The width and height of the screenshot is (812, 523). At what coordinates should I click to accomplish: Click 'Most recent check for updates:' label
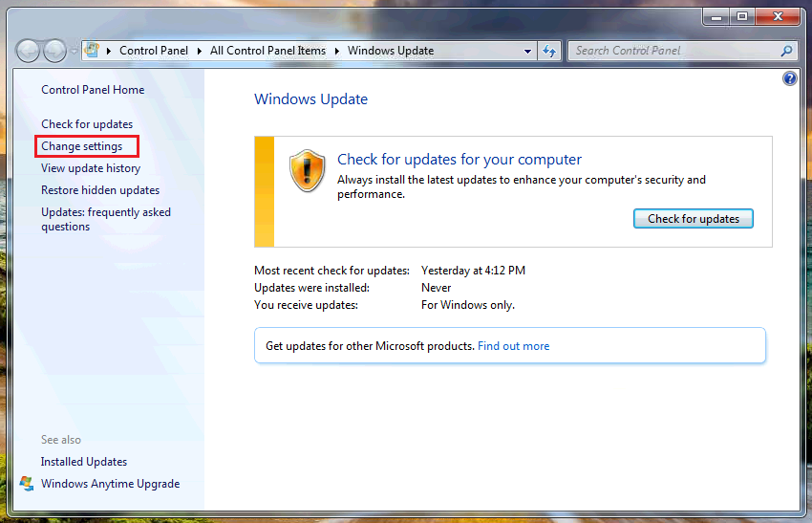[331, 271]
